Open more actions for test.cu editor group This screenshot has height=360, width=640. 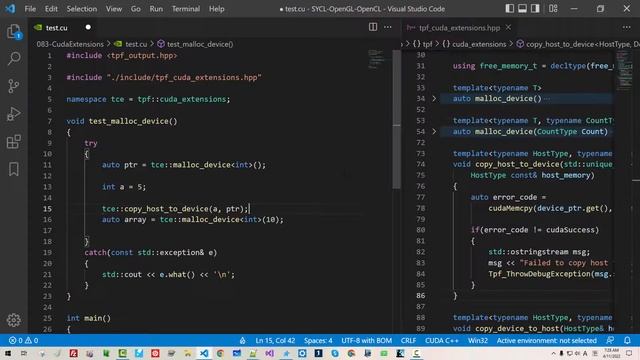tap(388, 27)
